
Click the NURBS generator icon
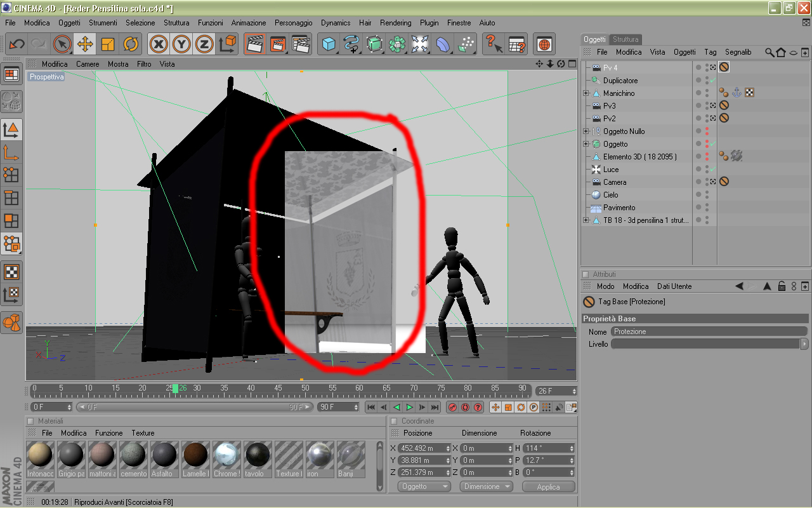coord(374,44)
